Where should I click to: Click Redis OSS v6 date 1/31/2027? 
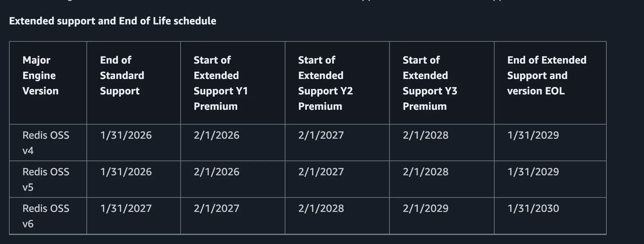click(x=126, y=208)
